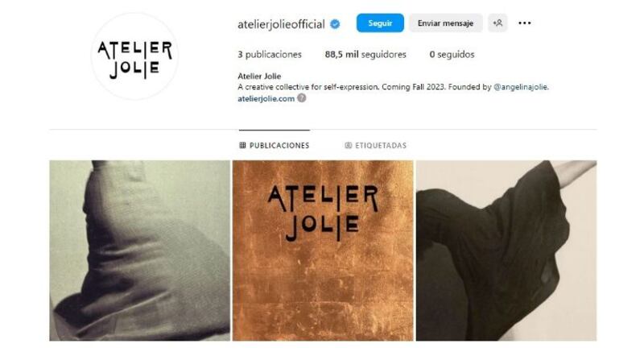Click the Etiquetadas tagged-photo icon
The height and width of the screenshot is (352, 644).
point(349,145)
